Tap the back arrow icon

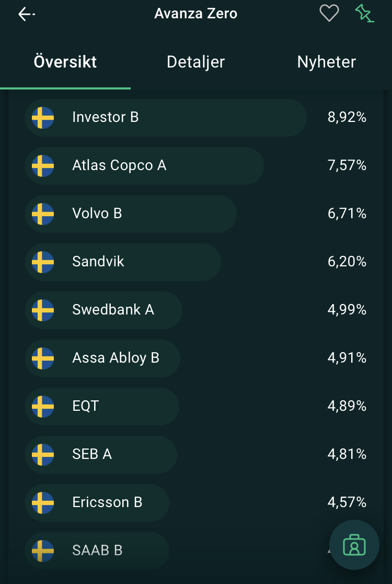(26, 14)
